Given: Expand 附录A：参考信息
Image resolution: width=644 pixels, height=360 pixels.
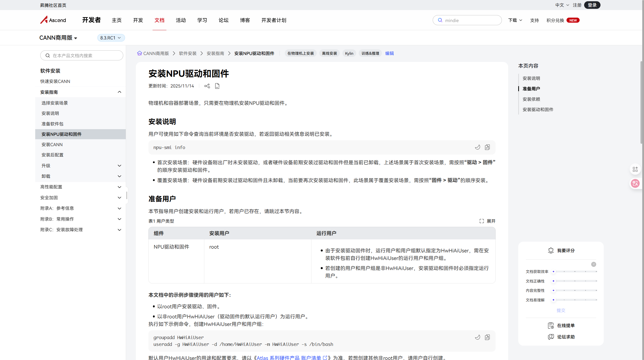Looking at the screenshot, I should pyautogui.click(x=119, y=208).
